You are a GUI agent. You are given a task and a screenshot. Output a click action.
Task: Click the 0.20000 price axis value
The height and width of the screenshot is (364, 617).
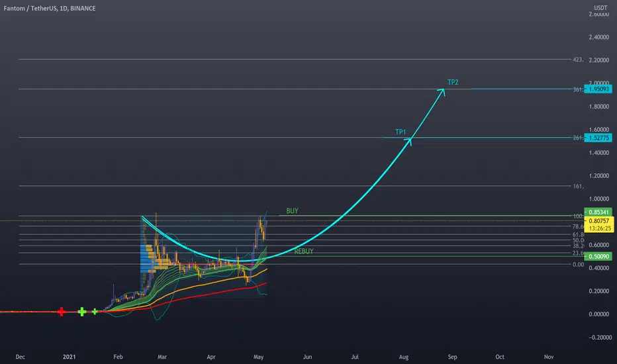[x=599, y=291]
